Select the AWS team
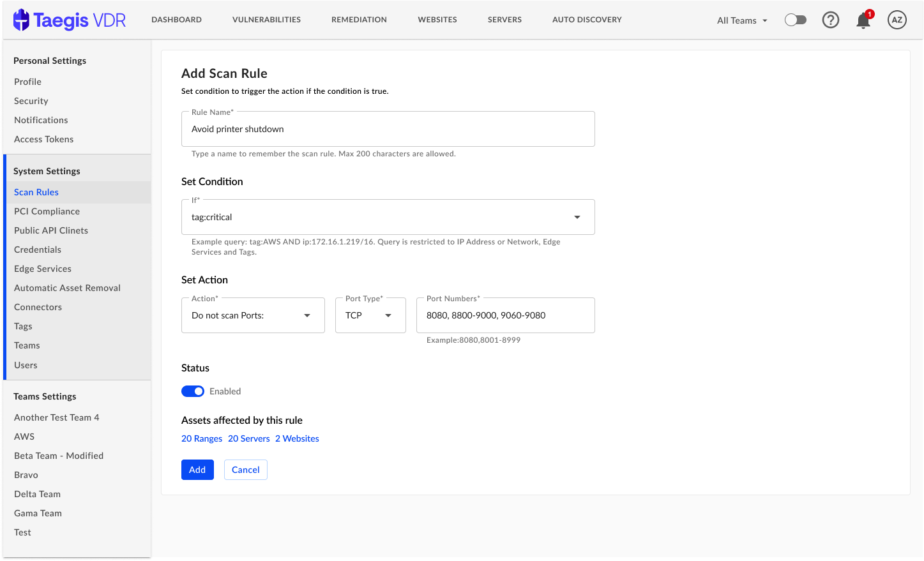Viewport: 924px width, 561px height. tap(24, 437)
